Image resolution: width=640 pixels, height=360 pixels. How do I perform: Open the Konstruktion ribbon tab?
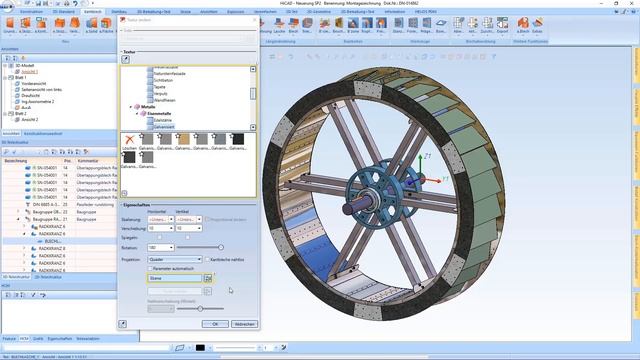pos(31,12)
